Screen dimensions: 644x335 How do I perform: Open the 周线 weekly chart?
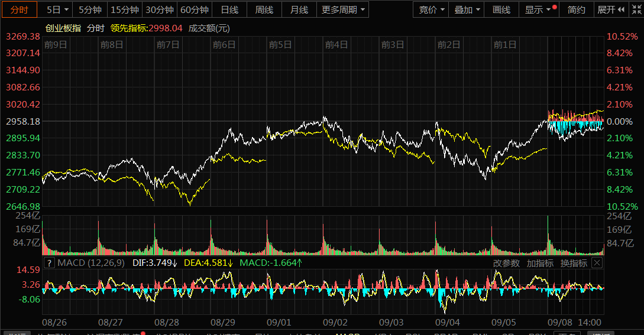[264, 9]
